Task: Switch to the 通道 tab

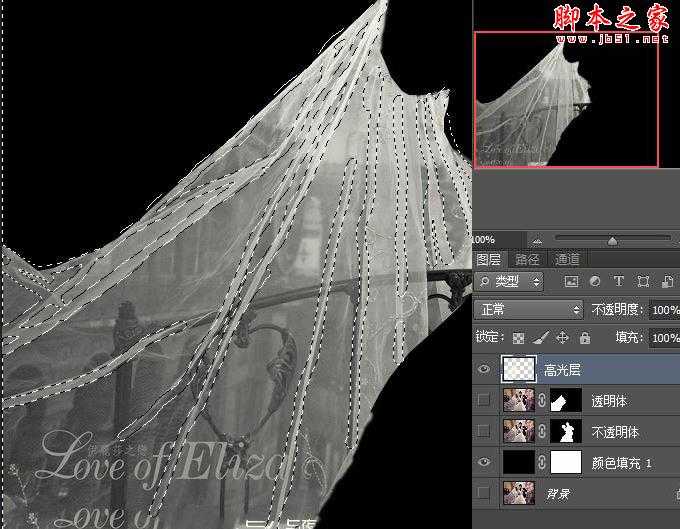Action: tap(567, 259)
